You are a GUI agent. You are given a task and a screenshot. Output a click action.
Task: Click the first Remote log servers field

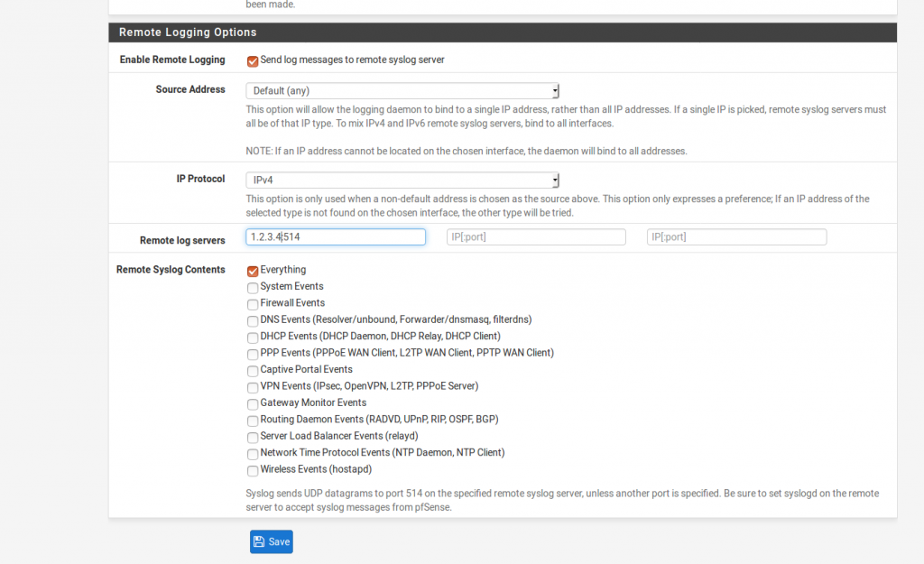(336, 237)
